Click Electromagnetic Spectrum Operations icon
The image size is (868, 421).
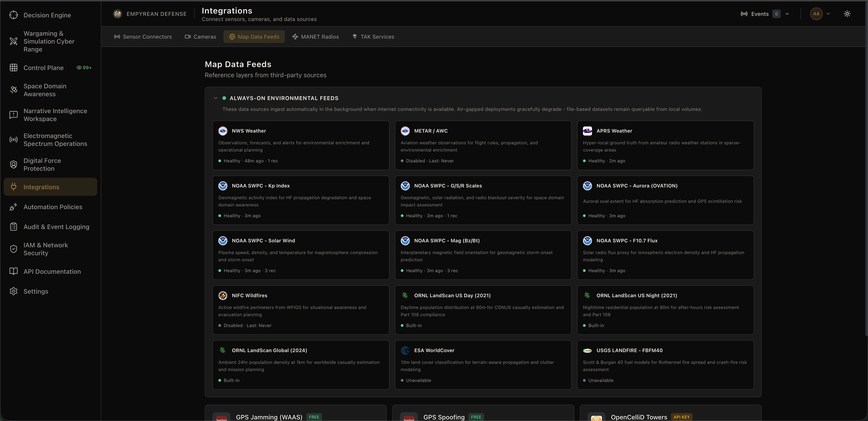[14, 140]
